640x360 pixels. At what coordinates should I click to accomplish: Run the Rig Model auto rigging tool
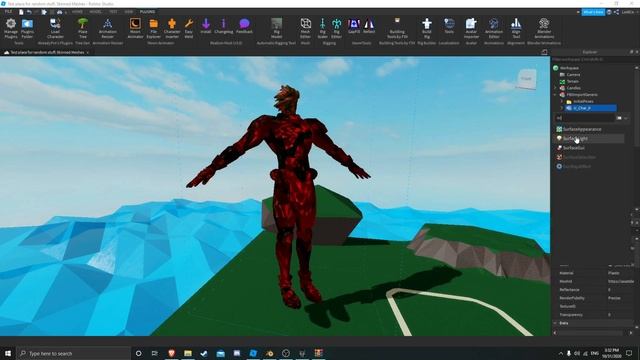(x=276, y=28)
